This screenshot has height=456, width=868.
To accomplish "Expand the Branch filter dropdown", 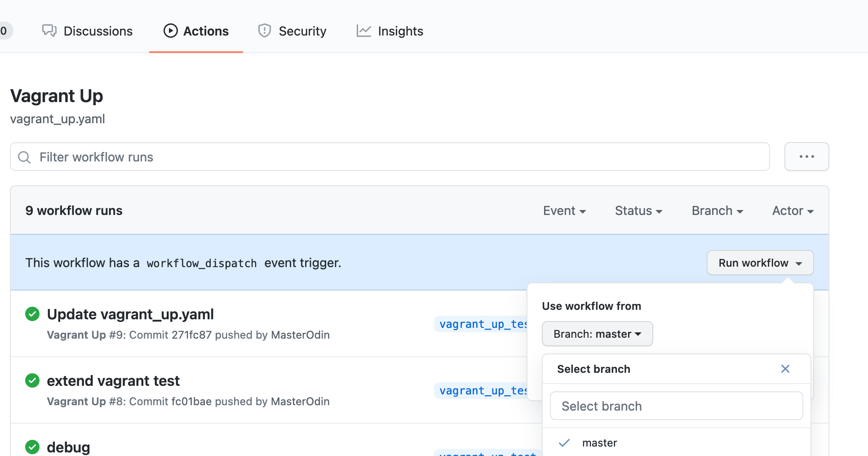I will [717, 210].
